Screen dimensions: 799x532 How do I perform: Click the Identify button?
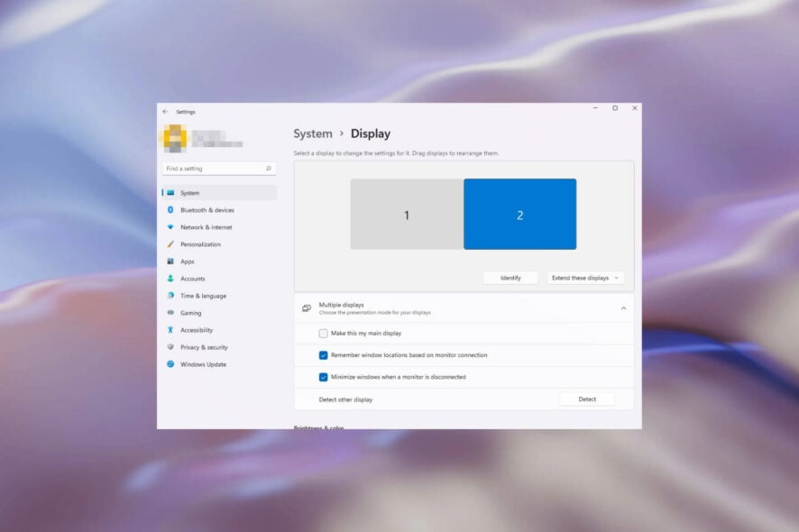point(510,278)
